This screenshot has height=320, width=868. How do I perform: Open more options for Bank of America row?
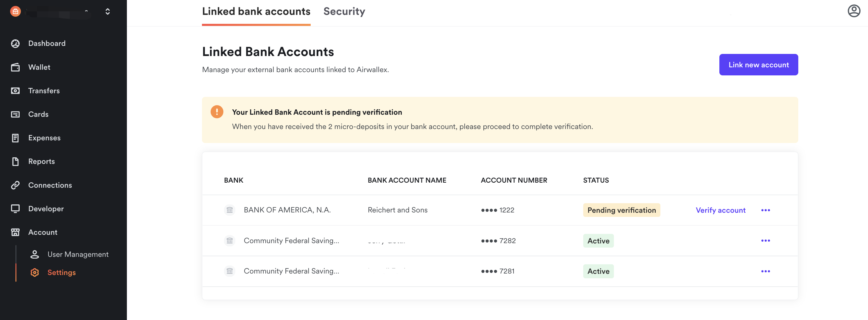[x=766, y=210]
